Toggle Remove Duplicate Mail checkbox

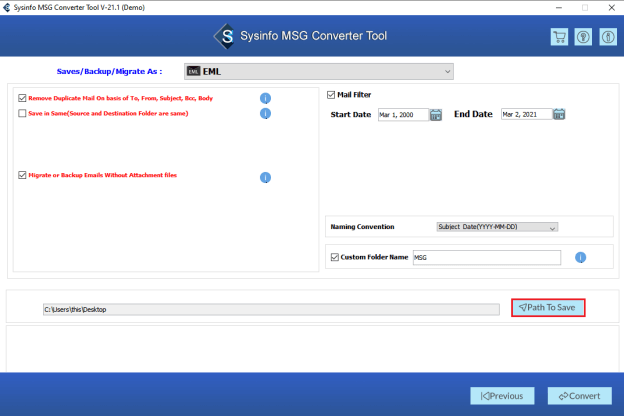[x=22, y=98]
